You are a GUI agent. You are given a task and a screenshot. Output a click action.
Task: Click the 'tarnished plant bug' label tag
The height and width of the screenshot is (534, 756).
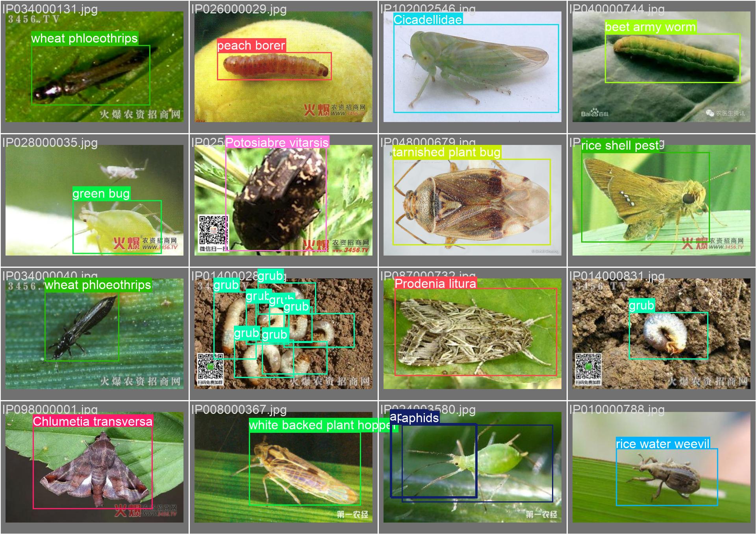[x=447, y=152]
